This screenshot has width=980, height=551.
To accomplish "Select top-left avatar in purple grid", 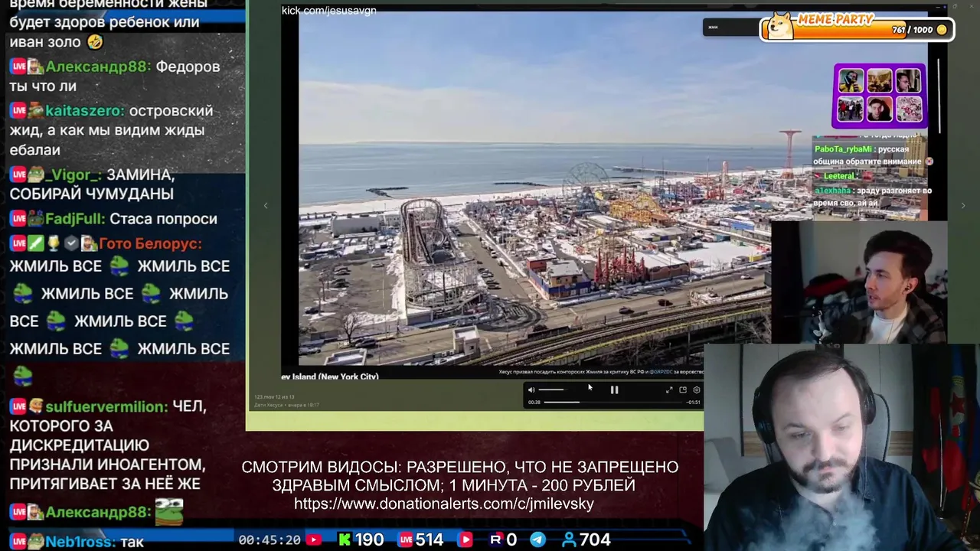I will 851,80.
